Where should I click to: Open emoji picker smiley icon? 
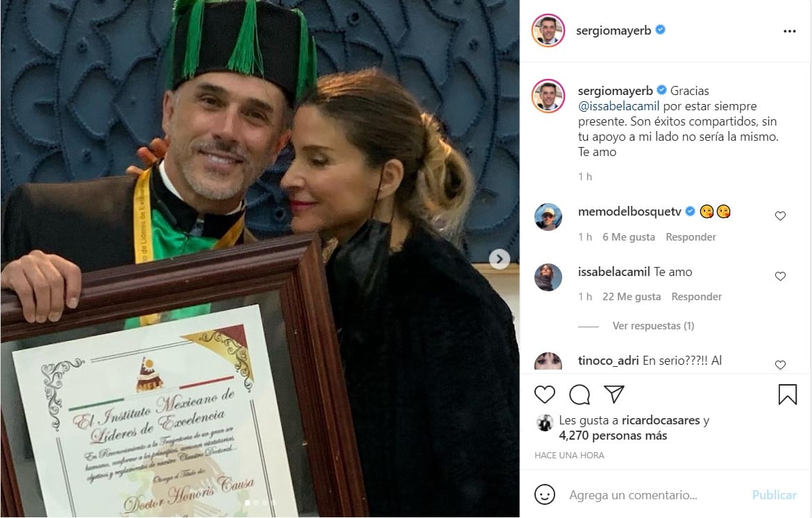pos(544,494)
